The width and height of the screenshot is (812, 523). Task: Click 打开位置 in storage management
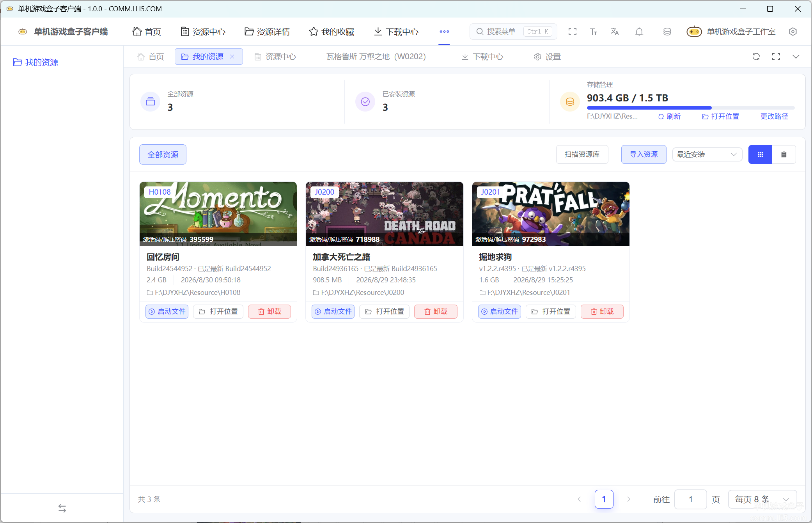coord(721,117)
